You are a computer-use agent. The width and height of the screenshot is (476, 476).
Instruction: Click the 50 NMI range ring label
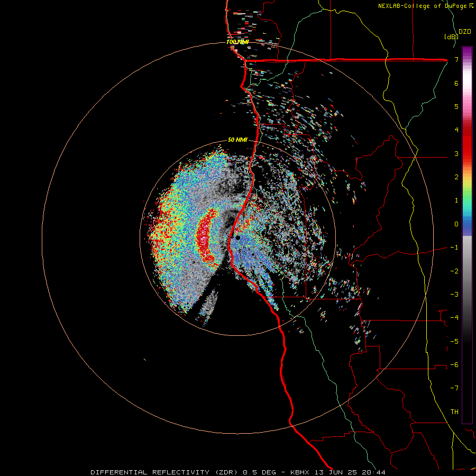click(x=237, y=140)
